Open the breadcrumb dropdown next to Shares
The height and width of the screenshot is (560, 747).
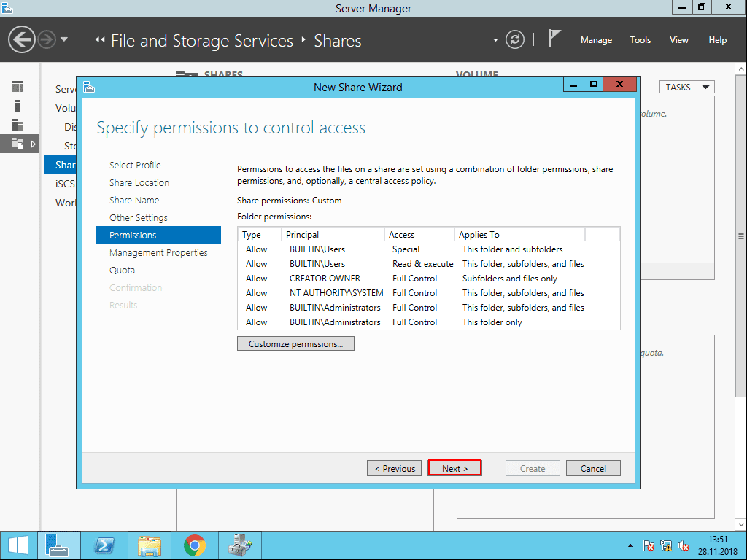[495, 42]
